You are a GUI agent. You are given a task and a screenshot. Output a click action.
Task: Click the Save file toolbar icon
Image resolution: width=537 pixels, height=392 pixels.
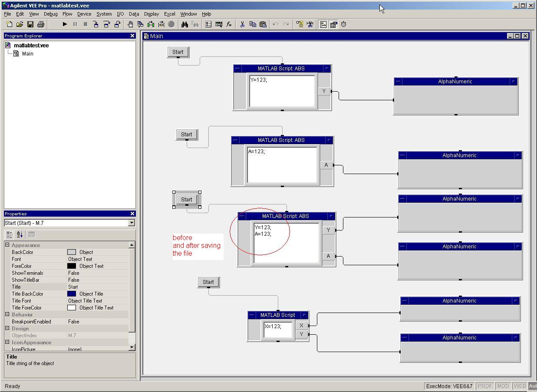tap(30, 24)
